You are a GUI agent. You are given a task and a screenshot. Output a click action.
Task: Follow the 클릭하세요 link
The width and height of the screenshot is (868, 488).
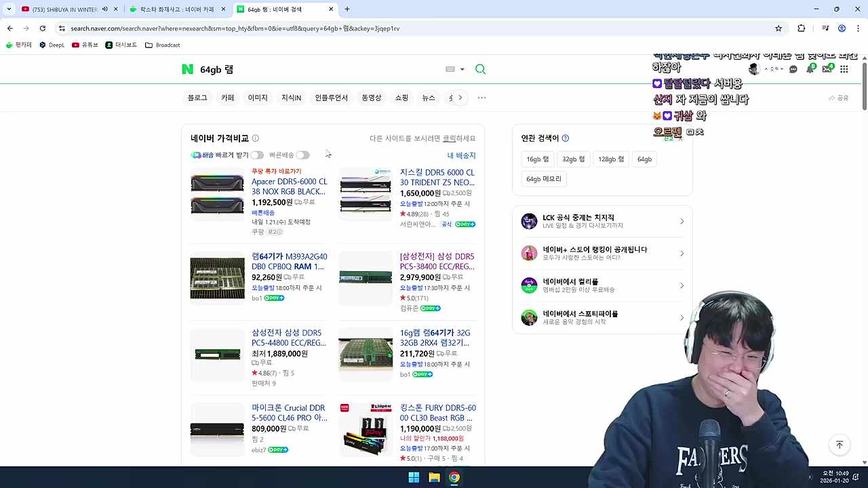click(x=459, y=138)
